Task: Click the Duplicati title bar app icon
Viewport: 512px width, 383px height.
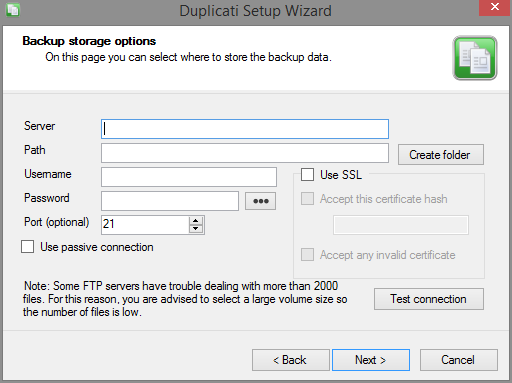Action: point(13,10)
